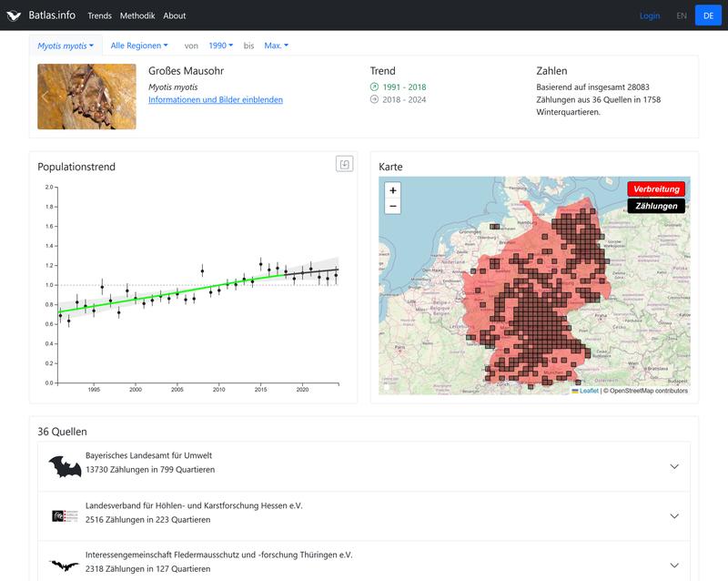Click the text 2516 Zählungen in 223 Quartieren
Screen dimensions: 728x581
point(147,520)
